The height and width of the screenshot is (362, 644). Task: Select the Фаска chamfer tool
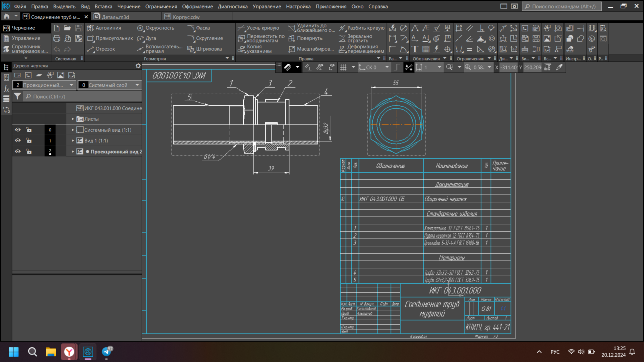pyautogui.click(x=199, y=28)
